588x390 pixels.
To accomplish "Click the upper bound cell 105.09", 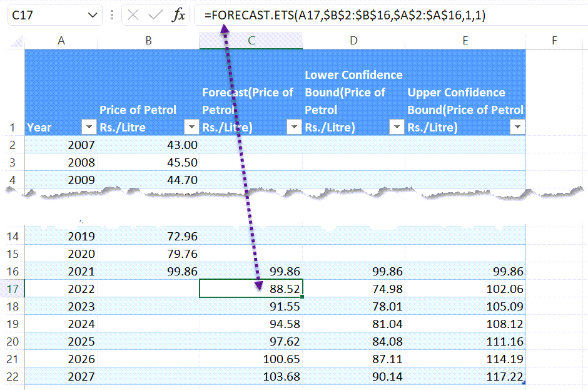I will coord(465,306).
